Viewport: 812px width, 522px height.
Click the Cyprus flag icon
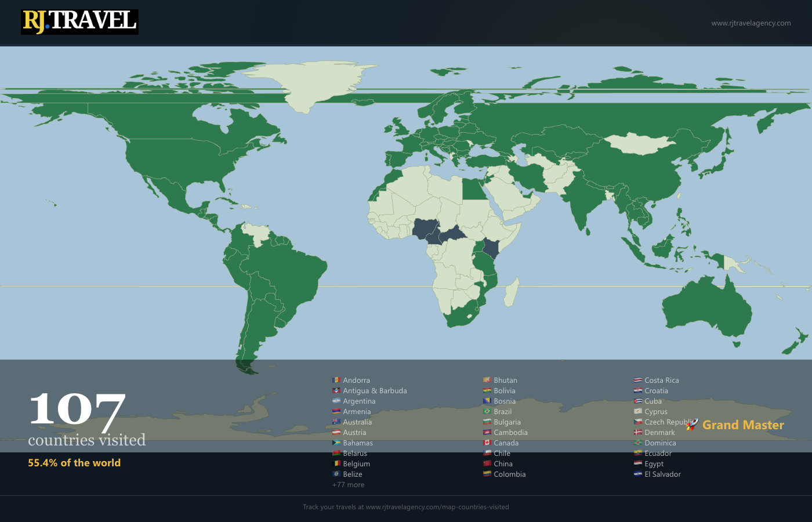tap(638, 412)
